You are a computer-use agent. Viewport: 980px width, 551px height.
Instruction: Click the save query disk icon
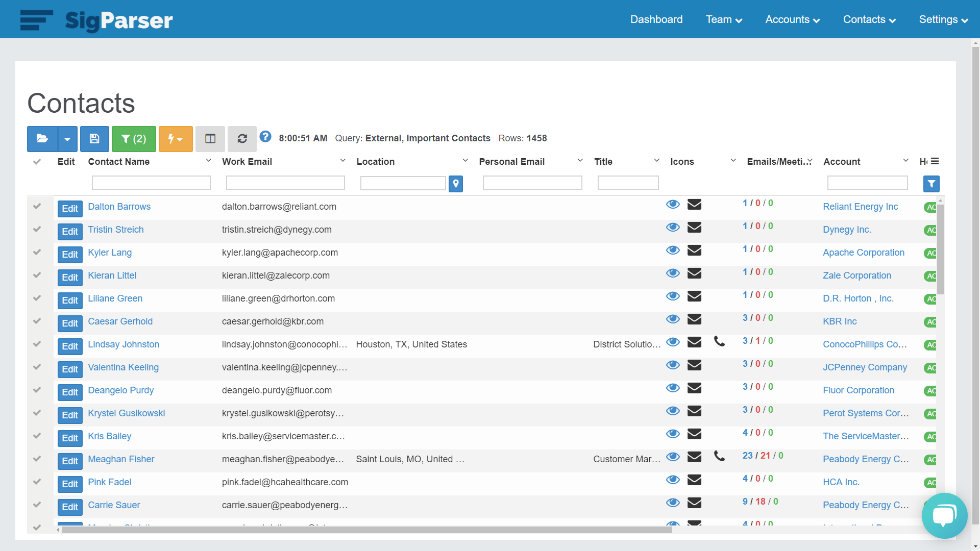94,139
